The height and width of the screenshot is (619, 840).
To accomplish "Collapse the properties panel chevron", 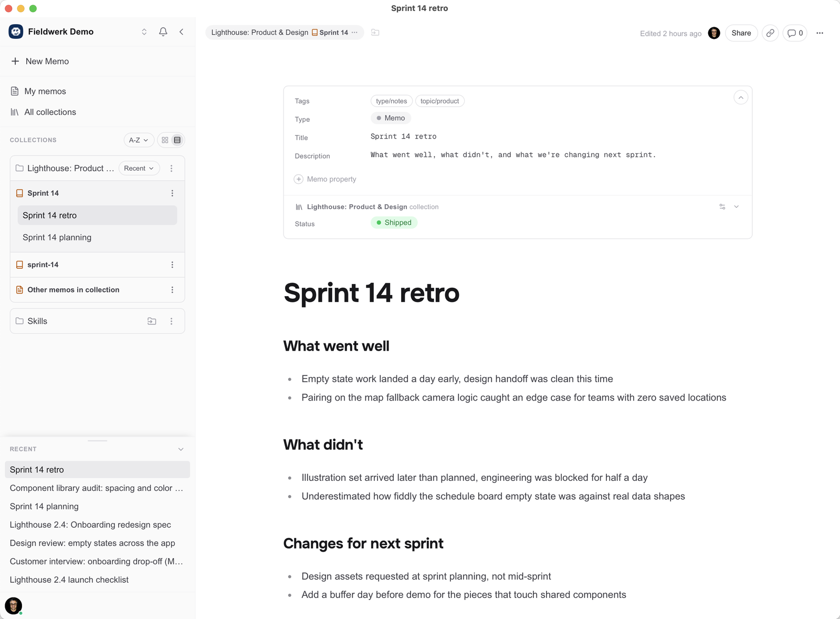I will [x=741, y=98].
